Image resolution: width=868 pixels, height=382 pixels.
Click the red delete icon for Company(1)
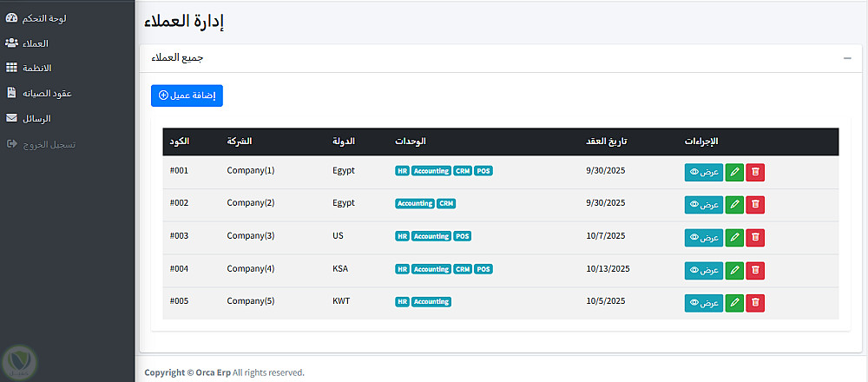755,172
